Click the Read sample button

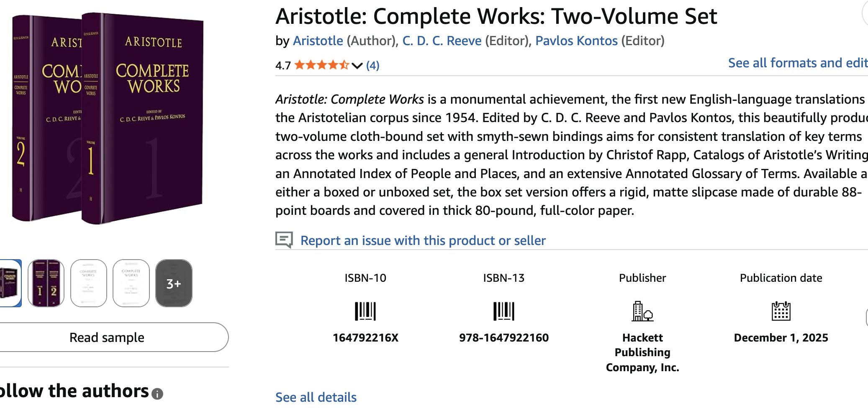pos(107,337)
